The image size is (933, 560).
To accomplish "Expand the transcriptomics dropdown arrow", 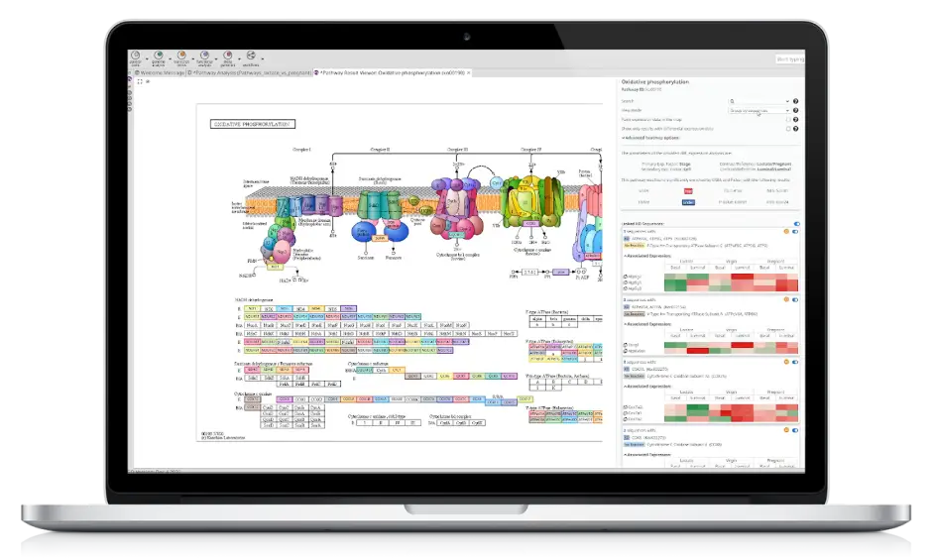I will tap(193, 58).
